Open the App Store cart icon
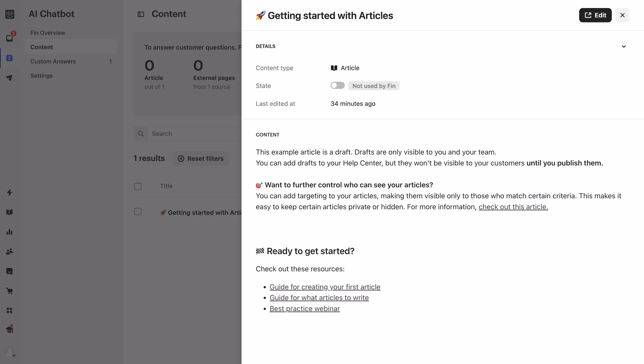The image size is (644, 364). [10, 291]
